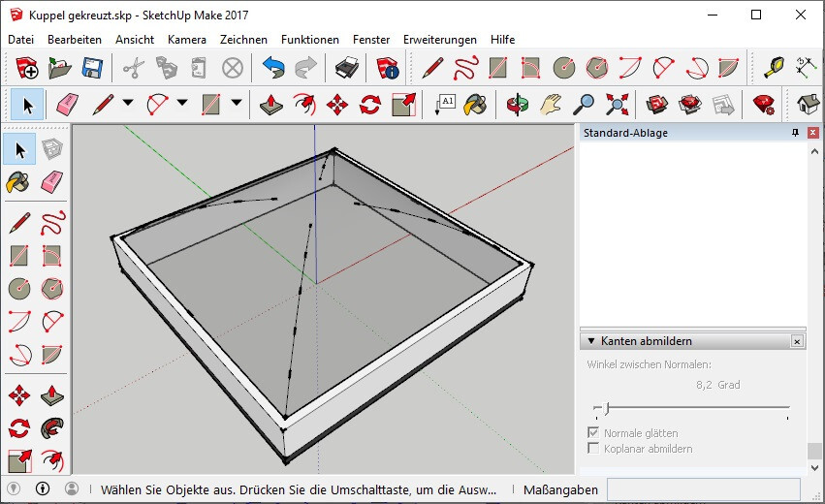This screenshot has width=825, height=504.
Task: Open the Kamera menu
Action: click(187, 40)
